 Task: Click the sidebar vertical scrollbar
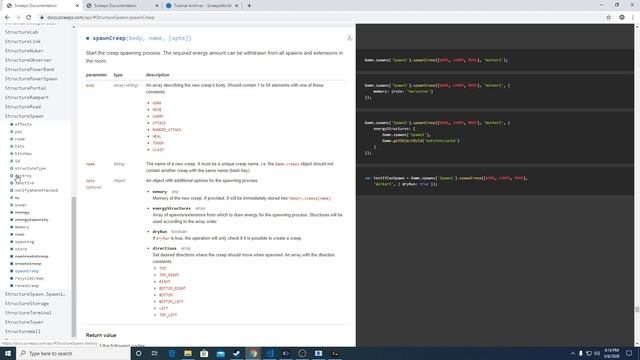(x=74, y=267)
